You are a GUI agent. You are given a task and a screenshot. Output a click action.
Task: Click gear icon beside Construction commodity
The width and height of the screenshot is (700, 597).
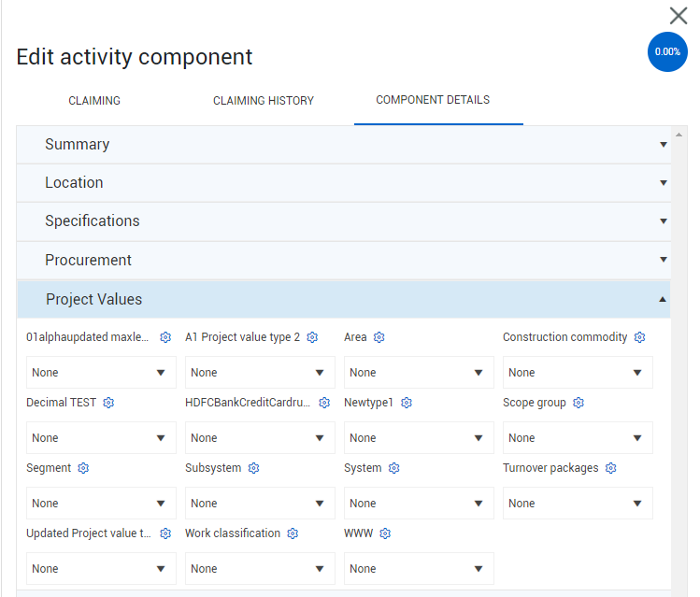(x=640, y=337)
